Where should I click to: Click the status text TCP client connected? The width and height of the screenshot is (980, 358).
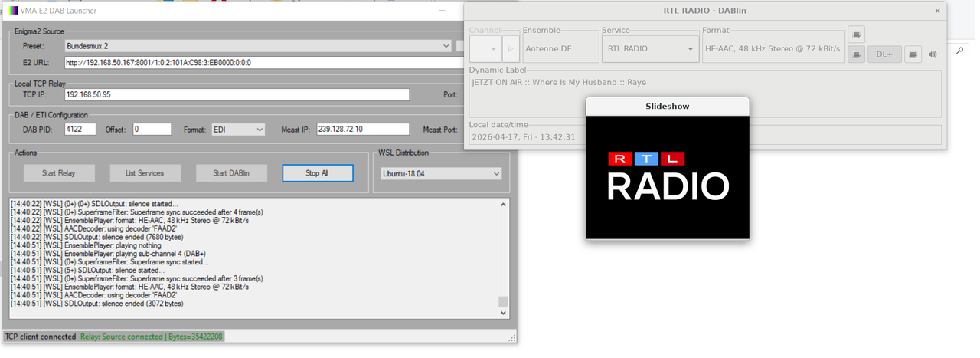click(41, 337)
